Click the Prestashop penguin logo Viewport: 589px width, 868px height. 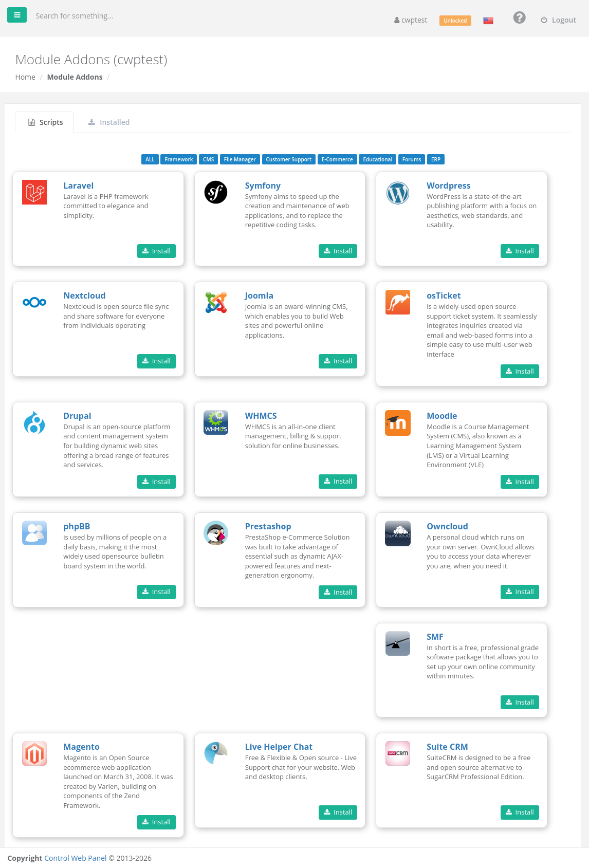216,533
